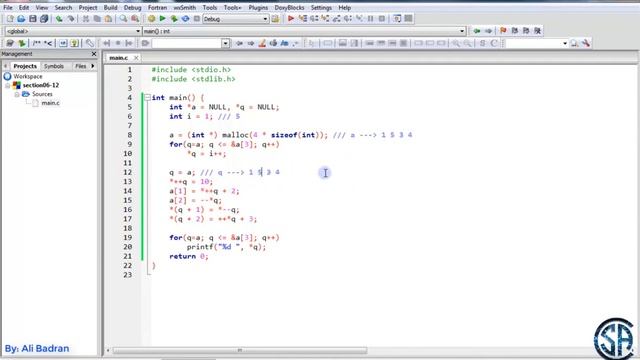Select the Workspace tree item
Viewport: 640px width, 360px height.
28,76
